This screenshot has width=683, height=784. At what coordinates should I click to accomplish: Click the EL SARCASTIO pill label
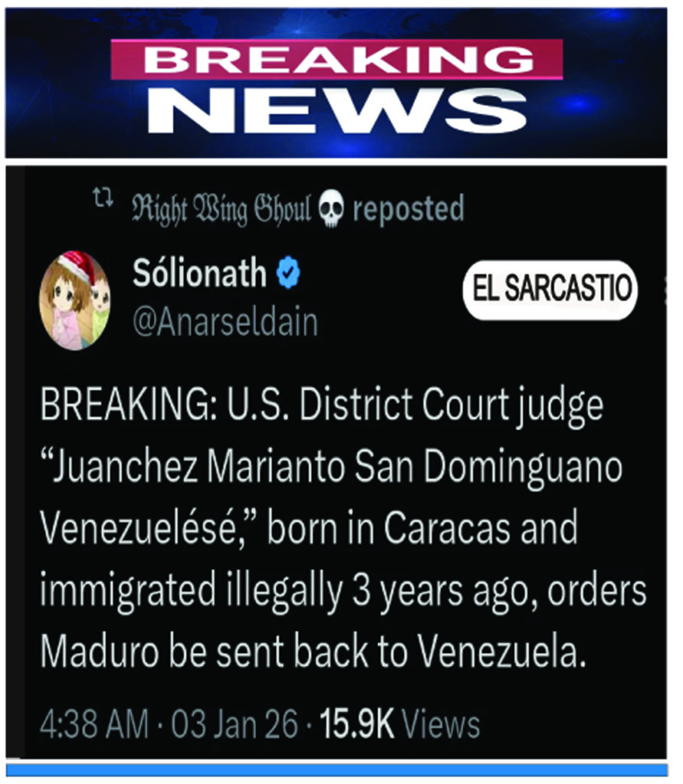550,289
